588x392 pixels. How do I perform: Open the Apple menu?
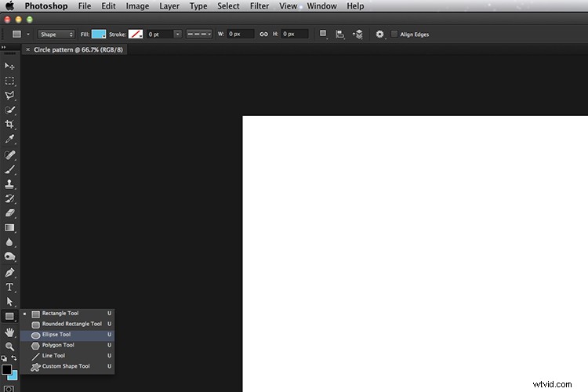click(x=9, y=5)
